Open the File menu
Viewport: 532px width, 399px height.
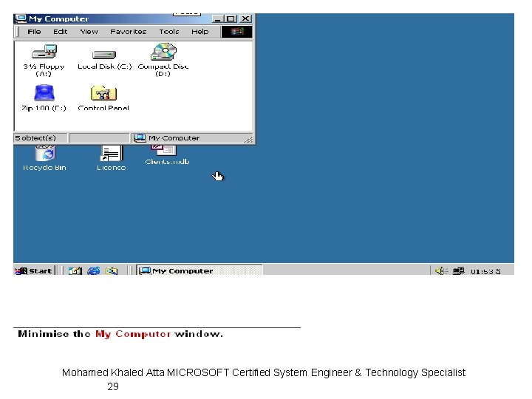tap(34, 32)
